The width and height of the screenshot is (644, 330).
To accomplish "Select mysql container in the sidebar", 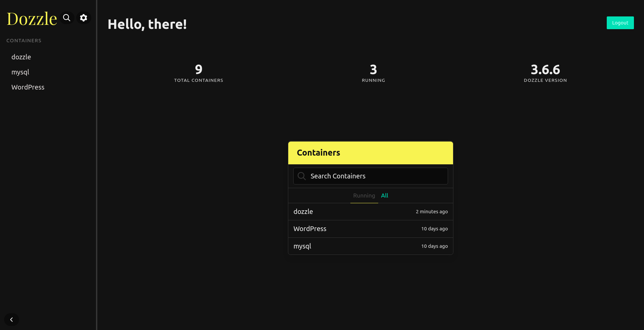I will pyautogui.click(x=20, y=72).
